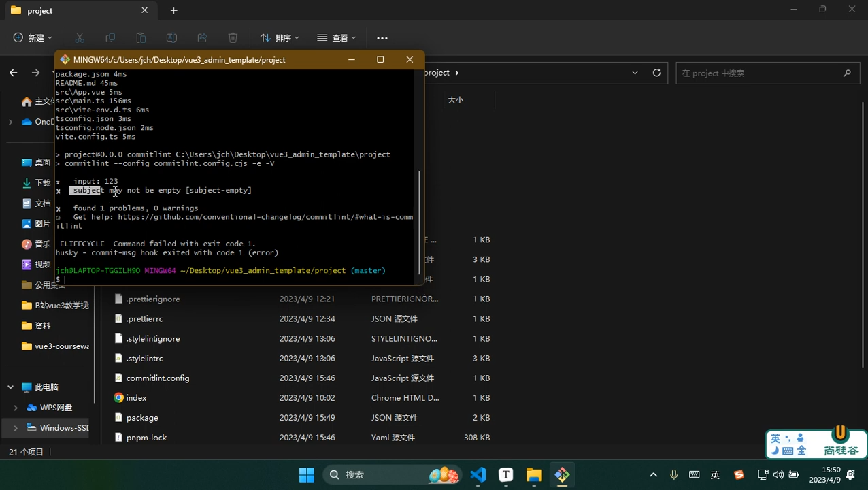Viewport: 868px width, 490px height.
Task: Open 音乐 Music in navigation pane
Action: 37,244
